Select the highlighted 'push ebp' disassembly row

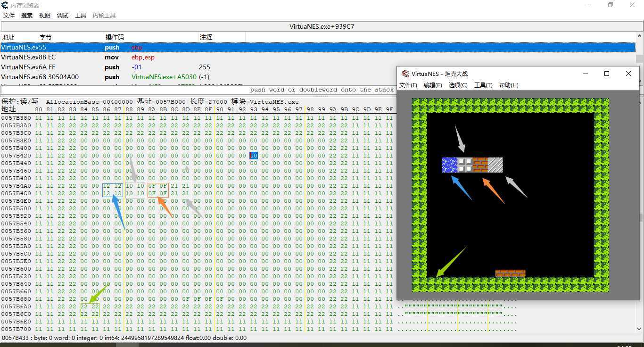318,47
